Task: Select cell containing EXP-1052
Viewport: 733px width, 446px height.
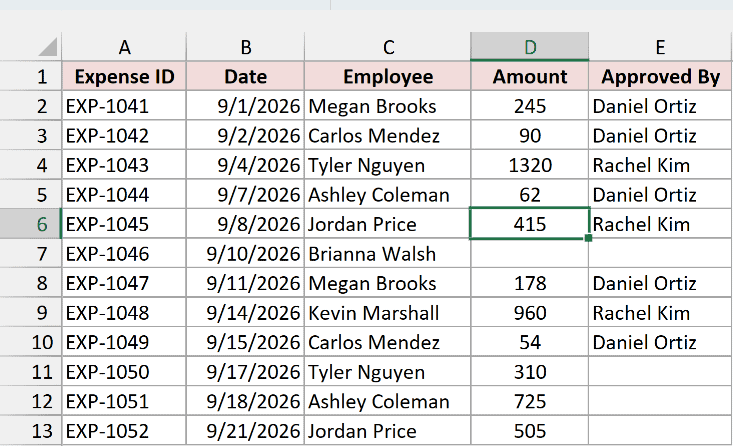Action: coord(124,431)
